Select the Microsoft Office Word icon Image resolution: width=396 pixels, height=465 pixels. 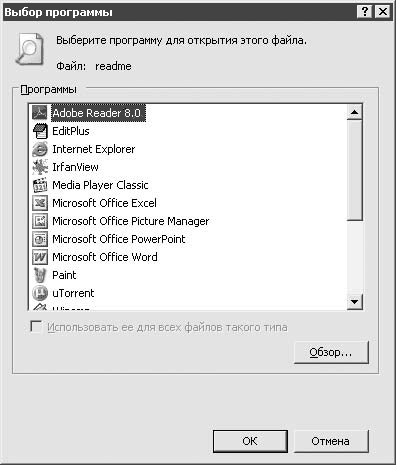(40, 257)
